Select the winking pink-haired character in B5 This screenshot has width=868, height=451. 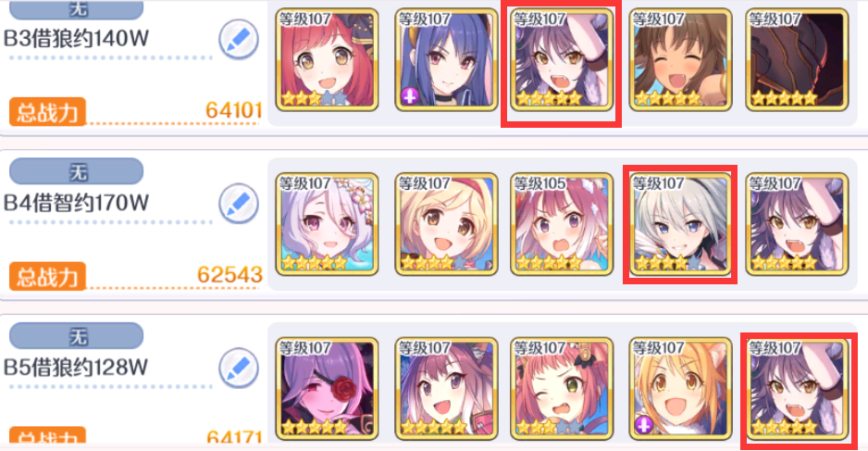tap(562, 389)
